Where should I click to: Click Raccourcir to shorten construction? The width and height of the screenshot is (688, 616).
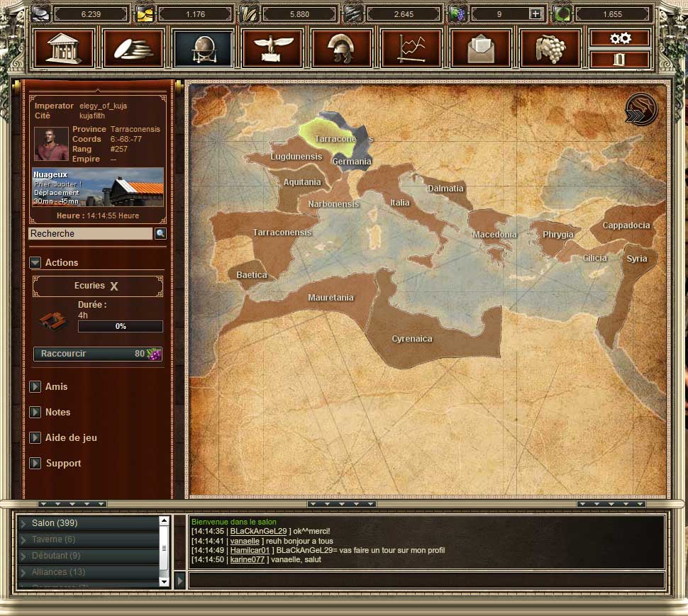point(98,354)
